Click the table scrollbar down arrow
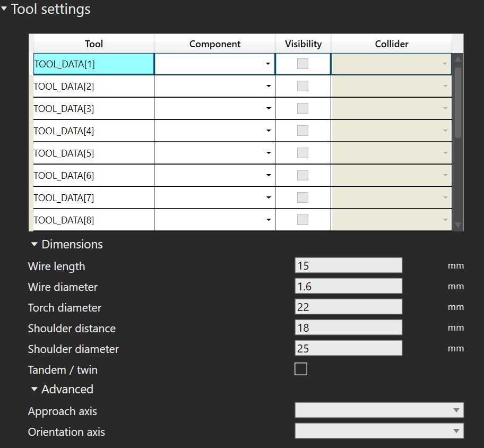This screenshot has width=484, height=448. click(458, 225)
